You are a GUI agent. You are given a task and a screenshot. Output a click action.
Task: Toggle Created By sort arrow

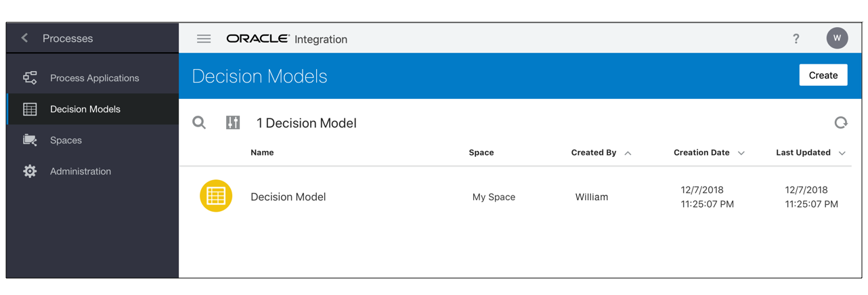pyautogui.click(x=628, y=154)
